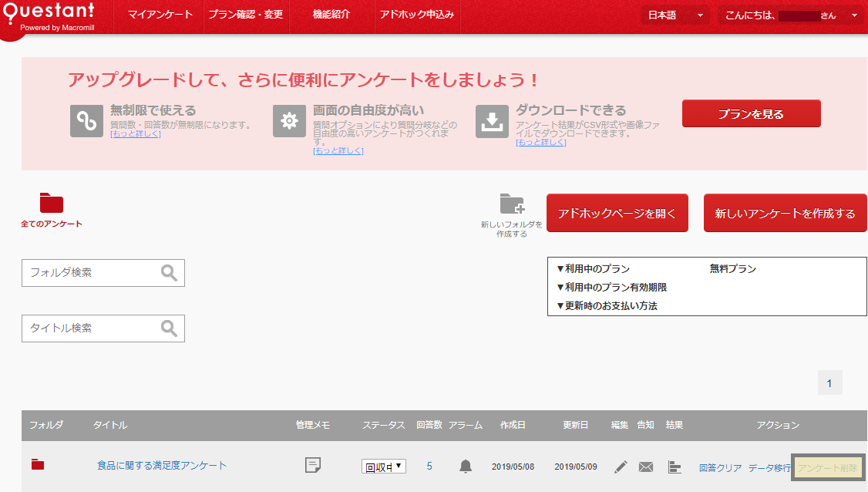
Task: Select the 全てのアンケート red folder icon
Action: 52,203
